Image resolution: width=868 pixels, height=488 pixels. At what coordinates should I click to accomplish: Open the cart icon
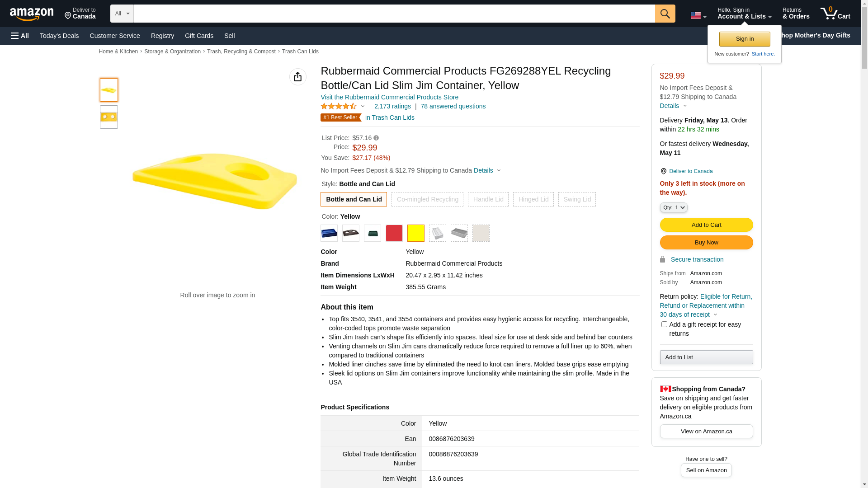pyautogui.click(x=835, y=14)
